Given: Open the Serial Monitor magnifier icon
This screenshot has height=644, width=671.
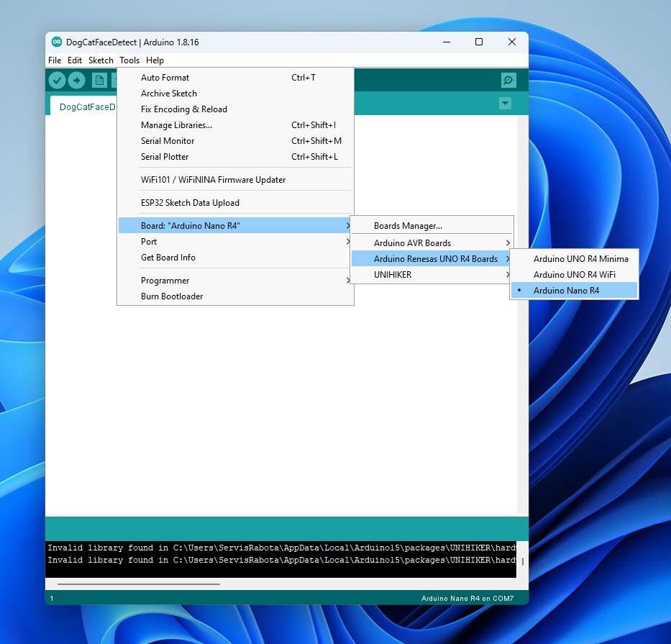Looking at the screenshot, I should (508, 80).
